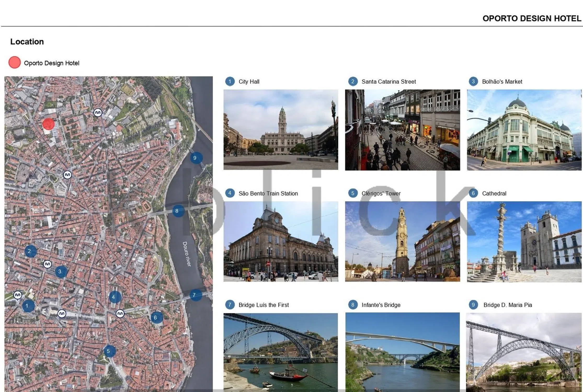Select map marker 9 near the river
This screenshot has width=583, height=392.
point(196,158)
